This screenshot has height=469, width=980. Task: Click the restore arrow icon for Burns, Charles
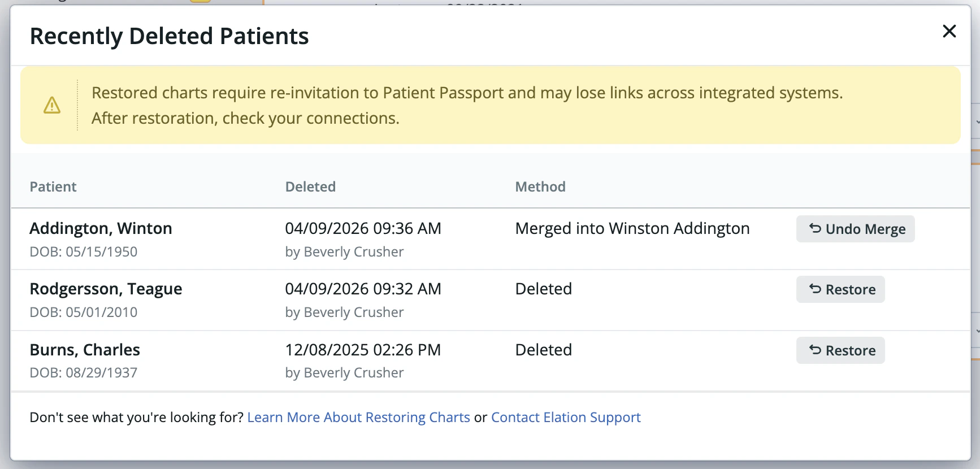(814, 350)
